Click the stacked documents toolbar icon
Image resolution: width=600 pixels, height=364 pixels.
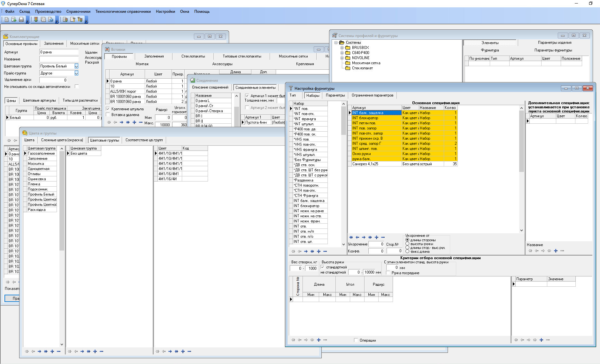(43, 19)
